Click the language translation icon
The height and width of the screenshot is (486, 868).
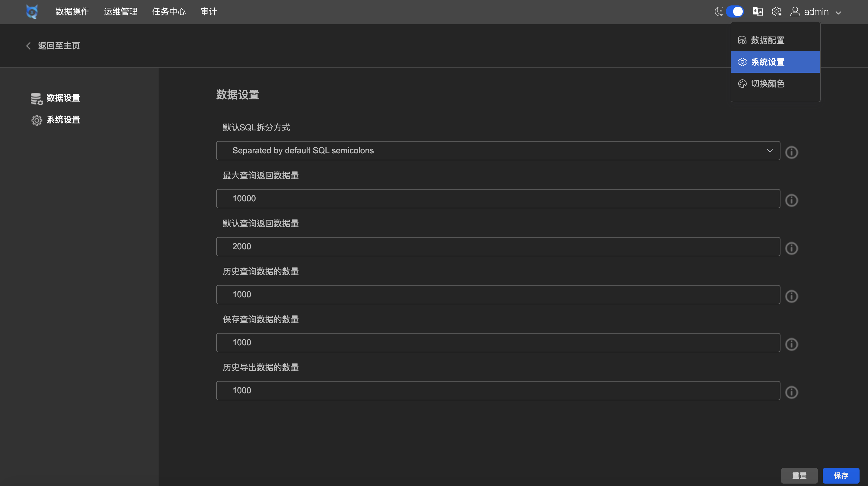tap(758, 12)
